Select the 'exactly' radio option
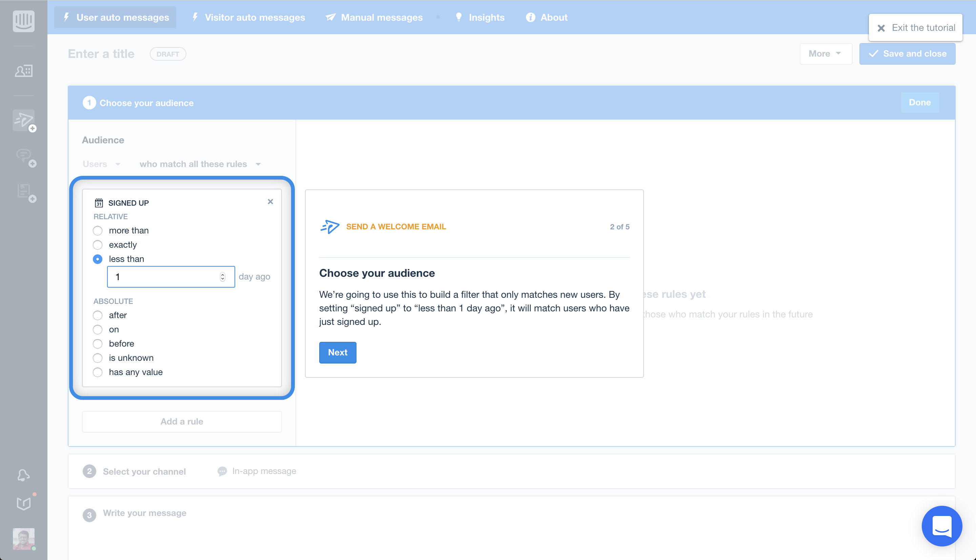The height and width of the screenshot is (560, 976). click(98, 245)
